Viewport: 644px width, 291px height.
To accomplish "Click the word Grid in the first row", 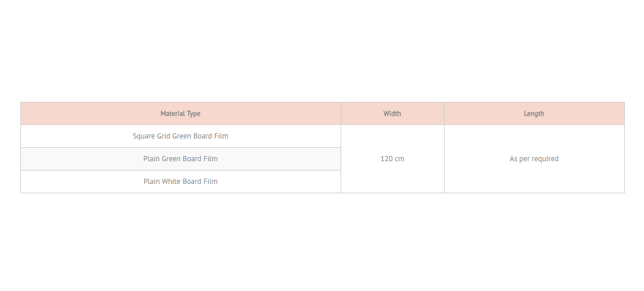I will [x=163, y=136].
